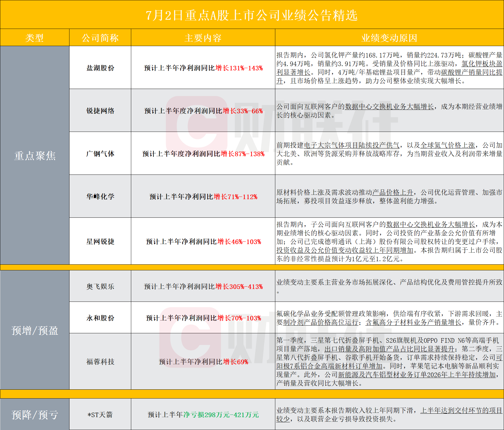Click company name 华峰化学
Screen dimensions: 504x430
100,197
